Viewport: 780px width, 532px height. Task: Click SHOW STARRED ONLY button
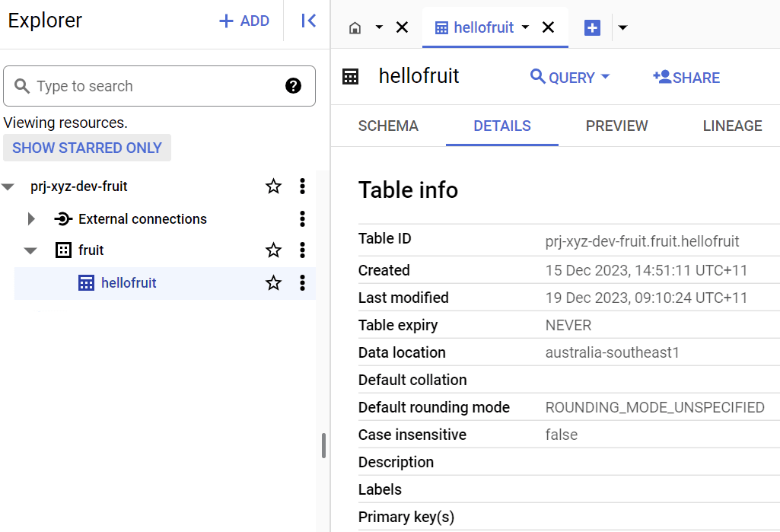[87, 148]
